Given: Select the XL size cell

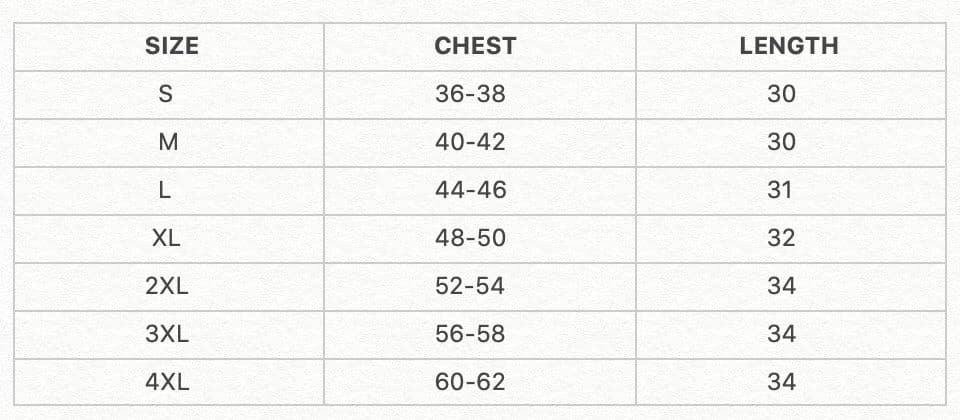Looking at the screenshot, I should click(166, 238).
